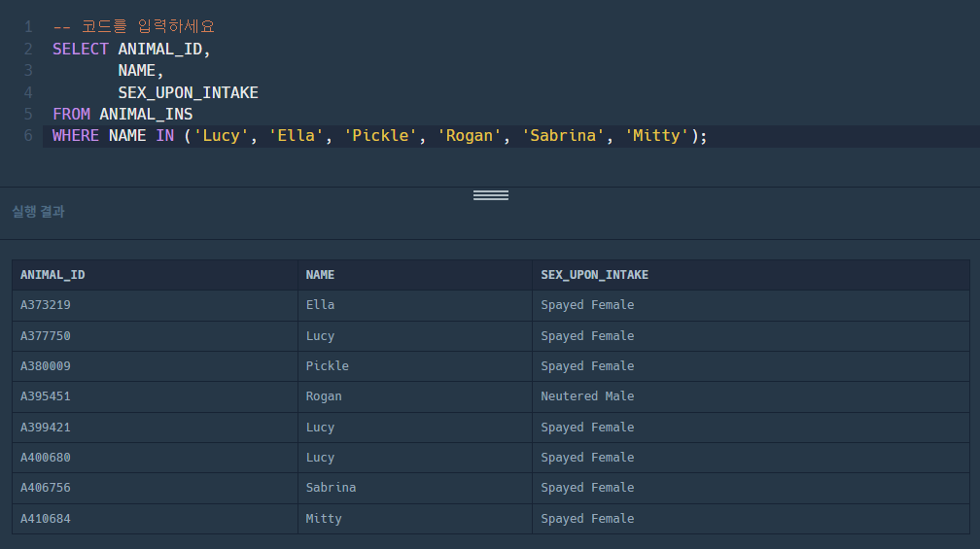Click Lucy in the A377750 row
Viewport: 980px width, 549px height.
click(x=320, y=336)
